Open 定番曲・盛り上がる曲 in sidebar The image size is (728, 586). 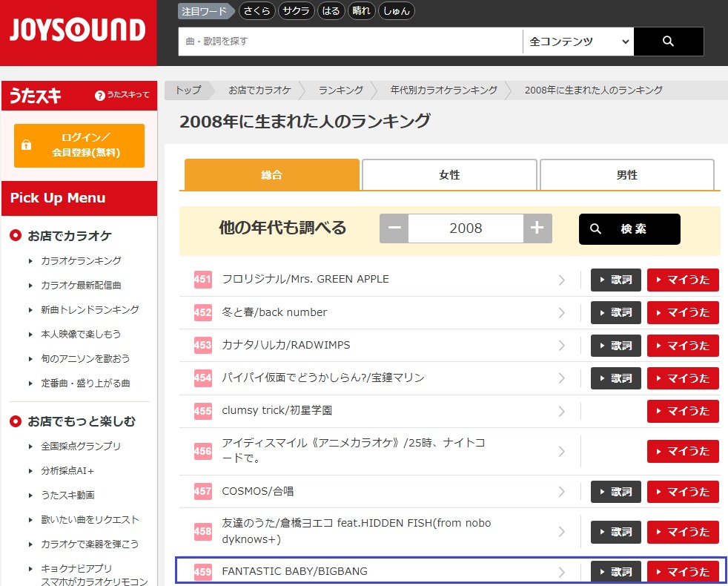(85, 383)
